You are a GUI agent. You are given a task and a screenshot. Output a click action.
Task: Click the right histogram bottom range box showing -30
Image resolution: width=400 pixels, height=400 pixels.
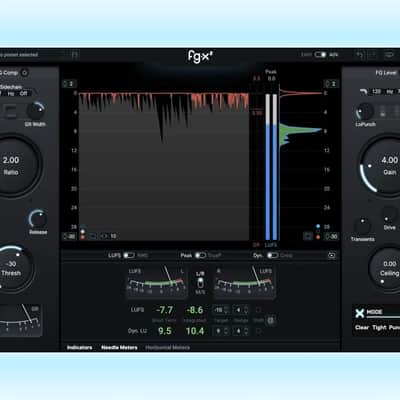coord(331,236)
